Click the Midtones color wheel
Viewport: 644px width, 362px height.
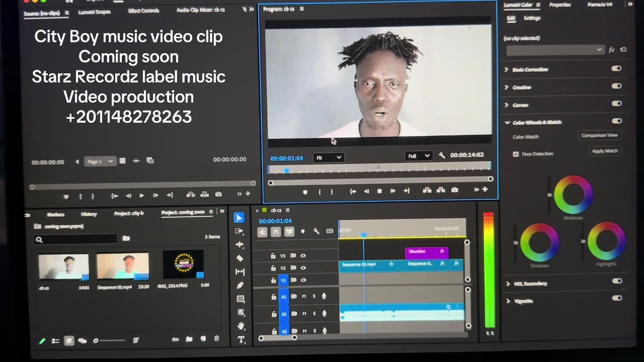pyautogui.click(x=573, y=195)
